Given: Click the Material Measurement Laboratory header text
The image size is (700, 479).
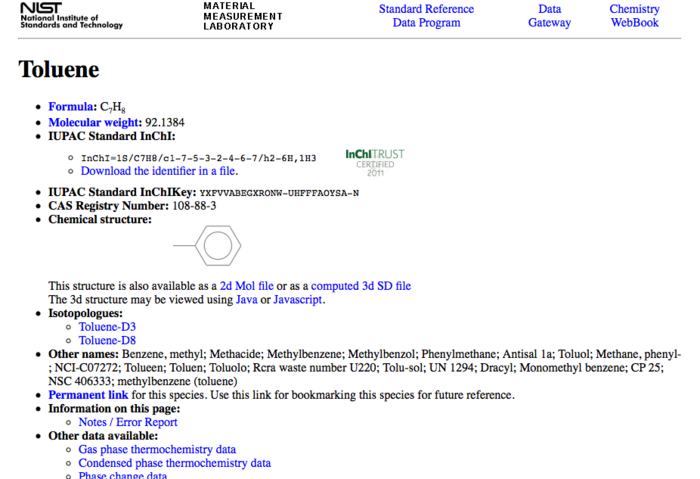Looking at the screenshot, I should point(242,16).
